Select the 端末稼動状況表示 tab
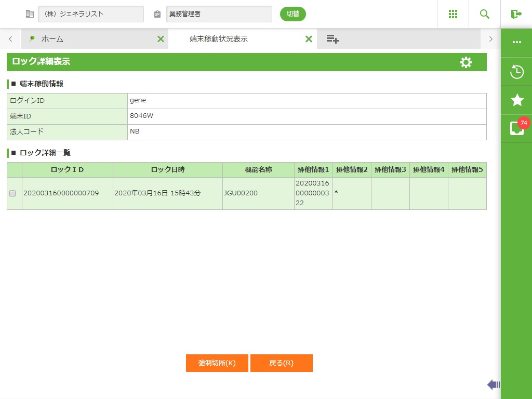This screenshot has height=399, width=532. pyautogui.click(x=218, y=39)
